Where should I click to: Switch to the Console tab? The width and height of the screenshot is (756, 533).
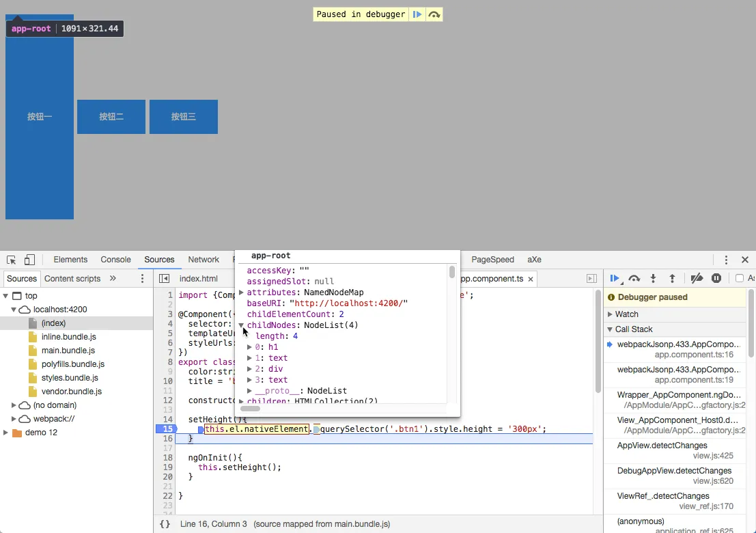[115, 260]
